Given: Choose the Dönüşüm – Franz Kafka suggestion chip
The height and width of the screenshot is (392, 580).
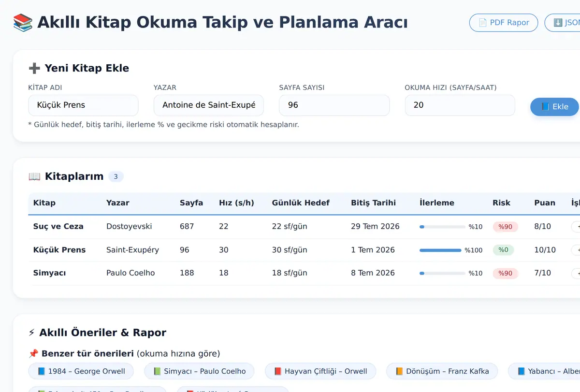Looking at the screenshot, I should (442, 371).
